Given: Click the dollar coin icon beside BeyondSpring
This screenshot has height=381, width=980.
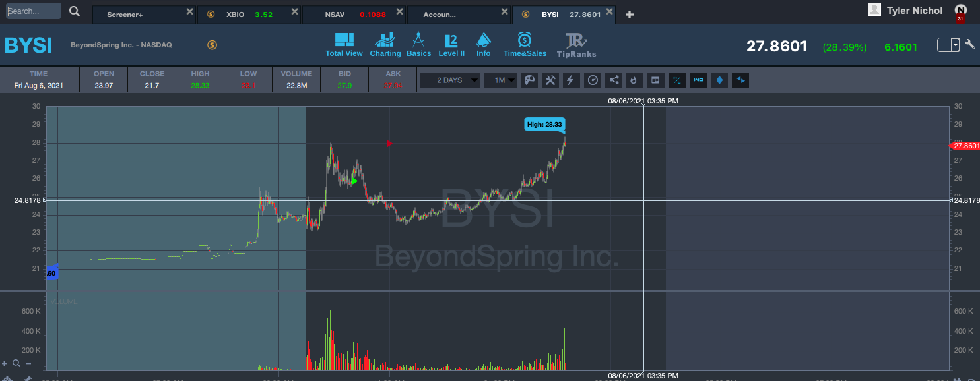Looking at the screenshot, I should (x=212, y=45).
